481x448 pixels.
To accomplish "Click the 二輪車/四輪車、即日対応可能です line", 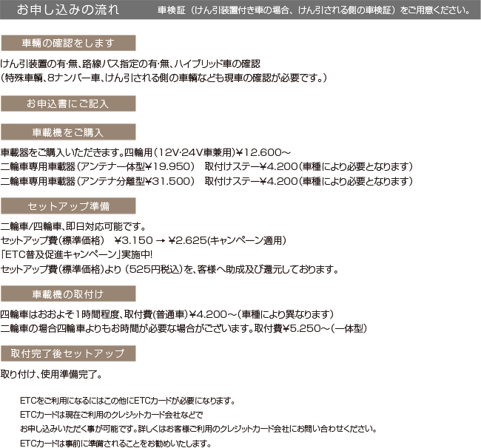I will tap(73, 226).
